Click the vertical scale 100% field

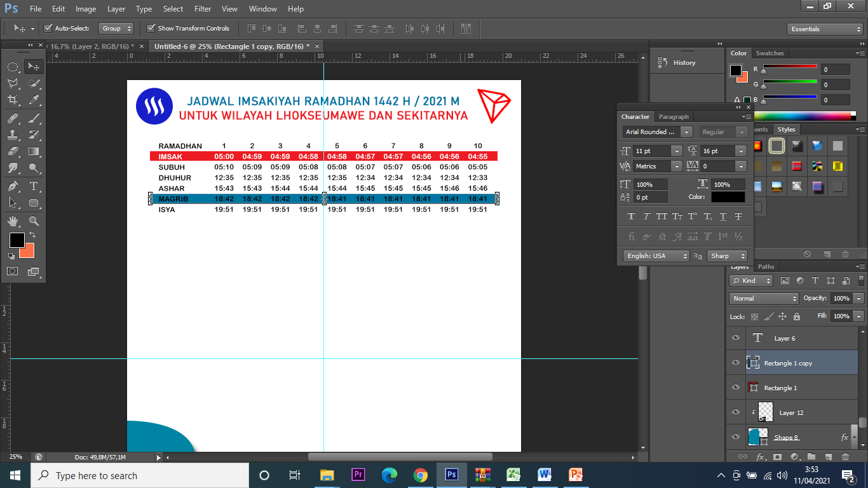tap(651, 184)
